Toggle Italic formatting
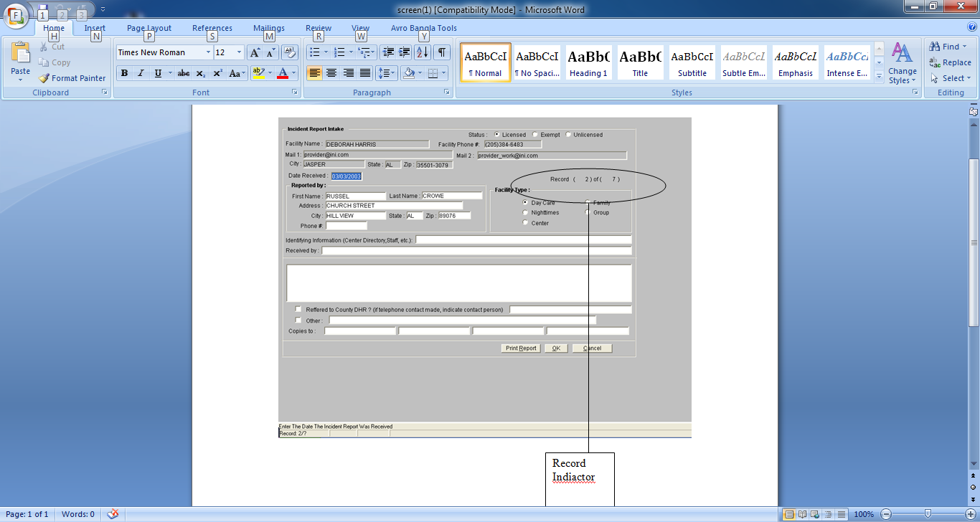 (x=141, y=73)
